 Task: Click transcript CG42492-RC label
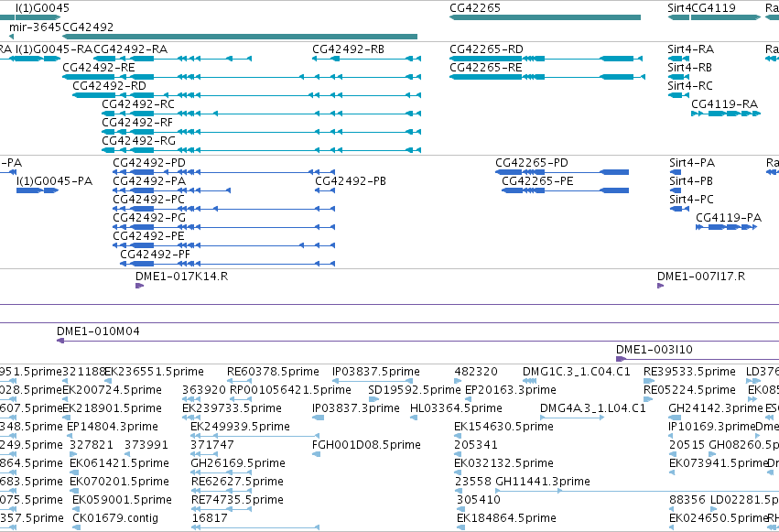coord(138,104)
